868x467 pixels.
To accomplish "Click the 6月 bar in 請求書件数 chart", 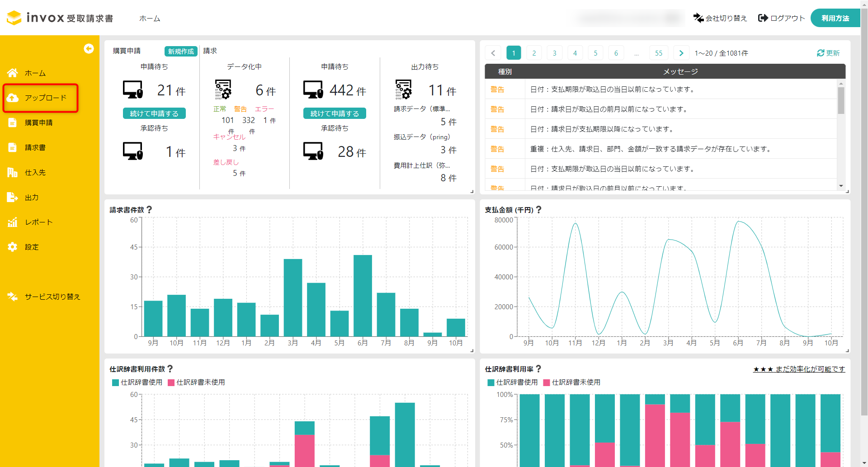I will (363, 296).
